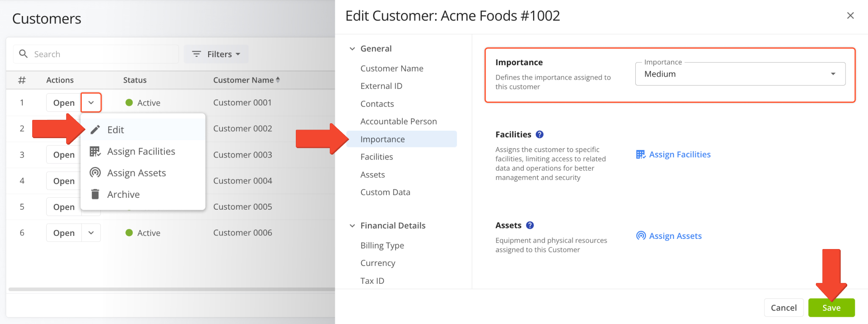868x324 pixels.
Task: Choose Assign Facilities from the actions menu
Action: click(x=143, y=151)
